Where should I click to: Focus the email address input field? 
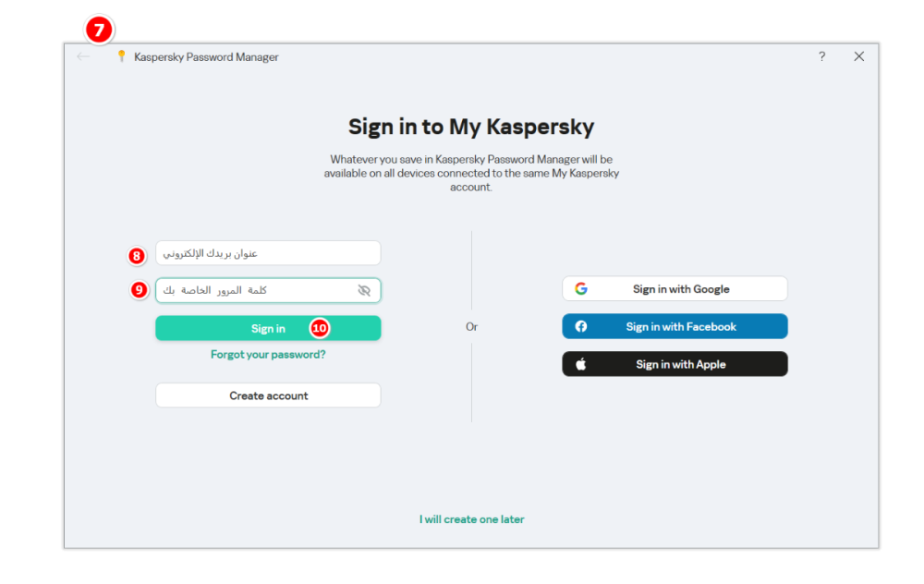point(268,253)
